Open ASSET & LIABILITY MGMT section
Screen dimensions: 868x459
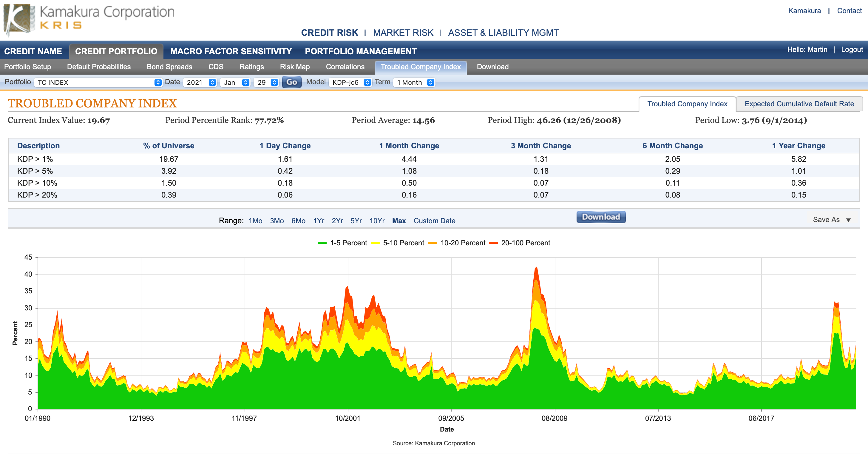503,33
